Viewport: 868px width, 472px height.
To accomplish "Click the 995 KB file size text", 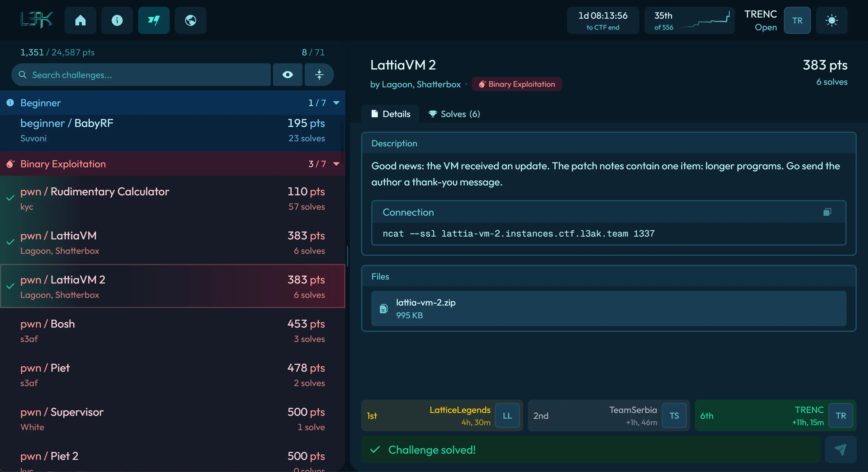I will (409, 315).
